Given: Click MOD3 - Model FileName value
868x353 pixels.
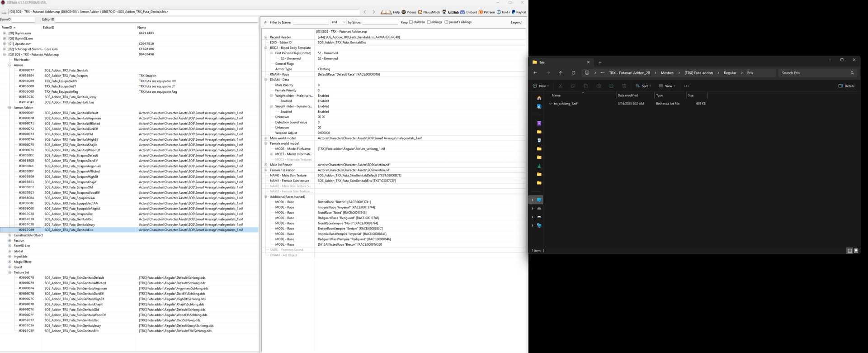Looking at the screenshot, I should [x=351, y=149].
